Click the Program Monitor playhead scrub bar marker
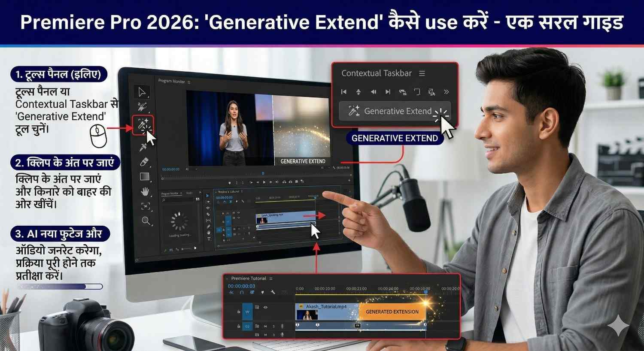Viewport: 644px width, 351px height. [263, 173]
